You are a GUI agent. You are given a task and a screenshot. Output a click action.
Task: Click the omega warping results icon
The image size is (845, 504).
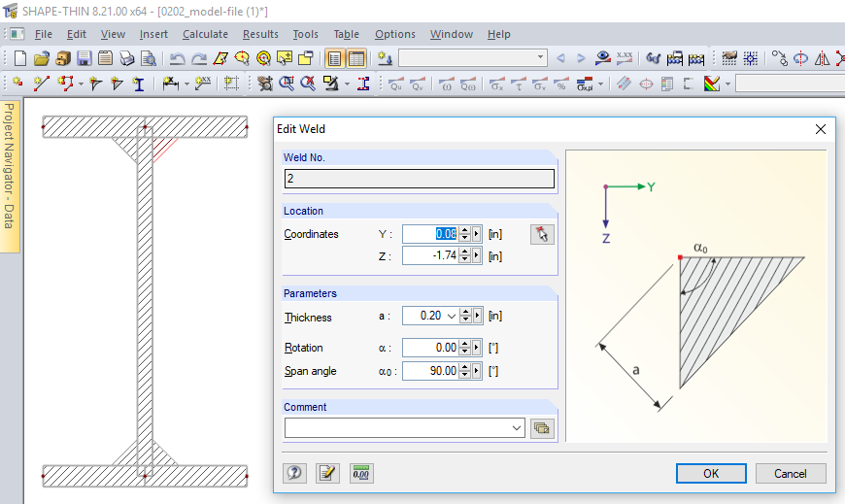[446, 84]
